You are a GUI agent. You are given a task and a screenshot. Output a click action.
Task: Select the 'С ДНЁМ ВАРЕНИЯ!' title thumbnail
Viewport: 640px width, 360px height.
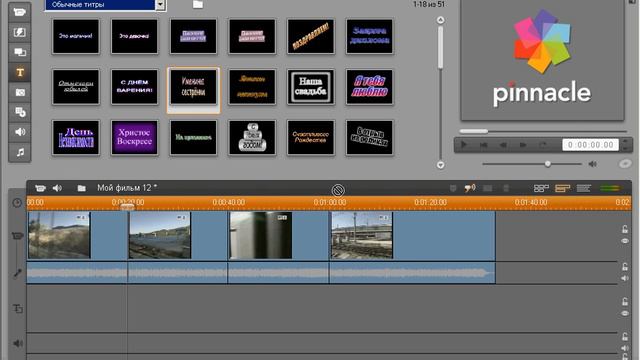(134, 87)
